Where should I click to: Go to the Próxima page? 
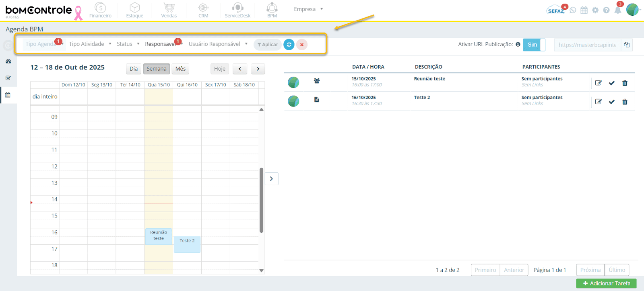pyautogui.click(x=590, y=270)
